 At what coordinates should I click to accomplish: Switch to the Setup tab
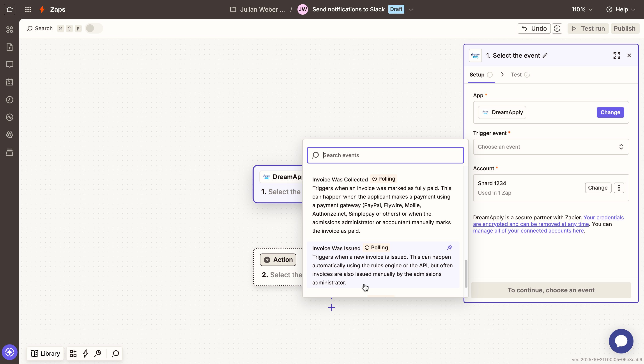[x=481, y=75]
